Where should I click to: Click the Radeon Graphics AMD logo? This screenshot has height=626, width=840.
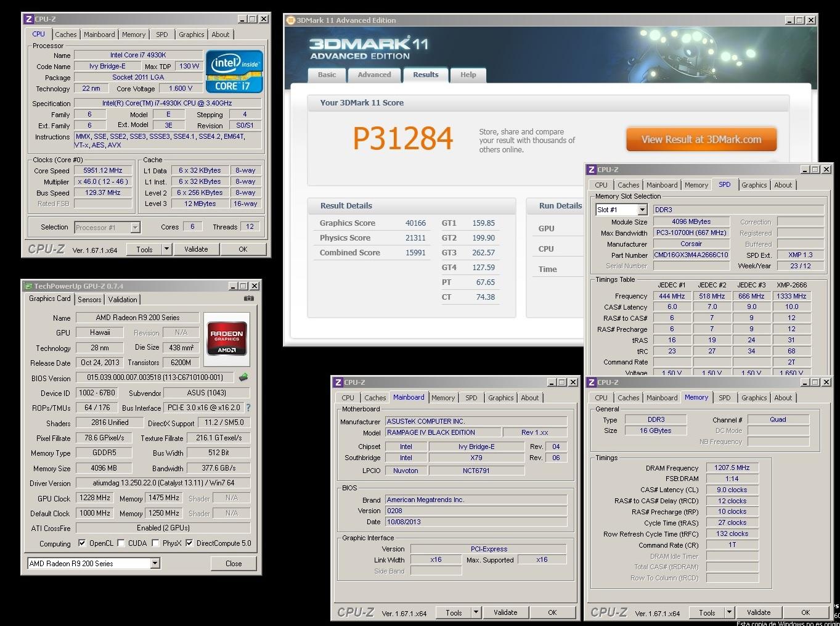pyautogui.click(x=226, y=338)
